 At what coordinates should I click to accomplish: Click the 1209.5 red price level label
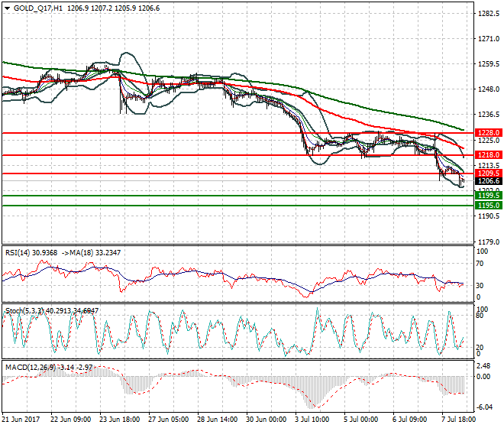click(x=489, y=173)
